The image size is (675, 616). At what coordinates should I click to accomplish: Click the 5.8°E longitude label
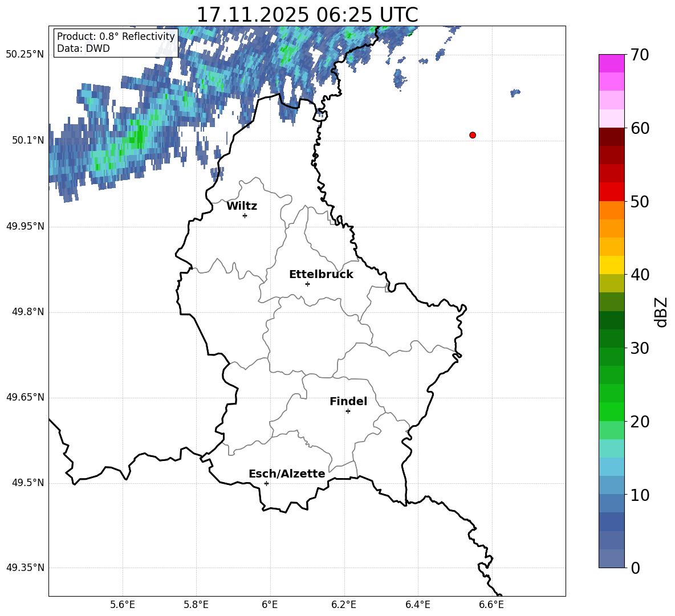[x=196, y=605]
